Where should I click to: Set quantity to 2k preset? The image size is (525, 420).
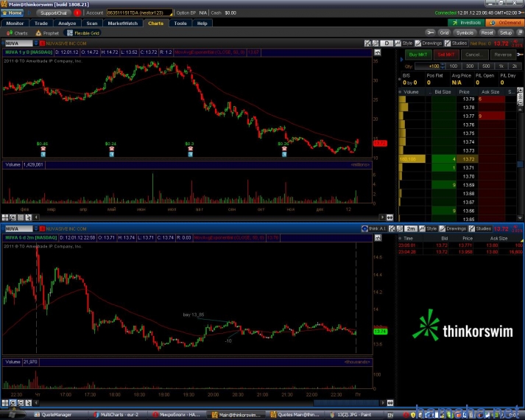(515, 66)
